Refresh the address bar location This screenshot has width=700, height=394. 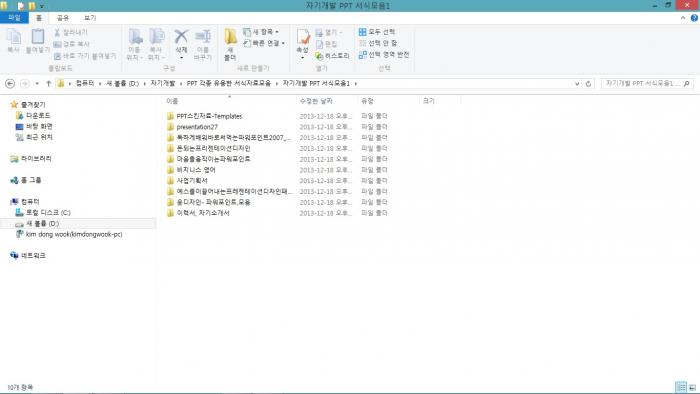pos(588,83)
